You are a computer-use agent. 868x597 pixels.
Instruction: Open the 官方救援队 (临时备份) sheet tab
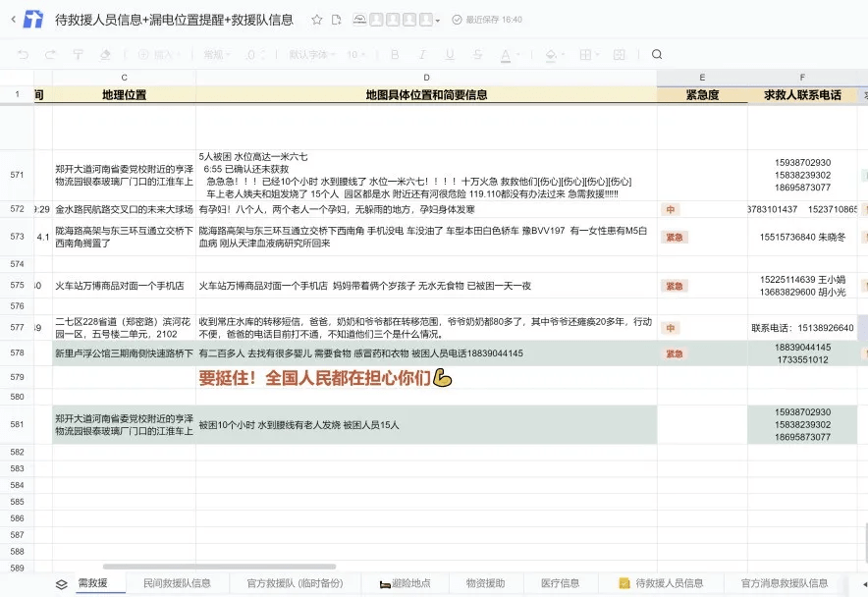tap(295, 583)
